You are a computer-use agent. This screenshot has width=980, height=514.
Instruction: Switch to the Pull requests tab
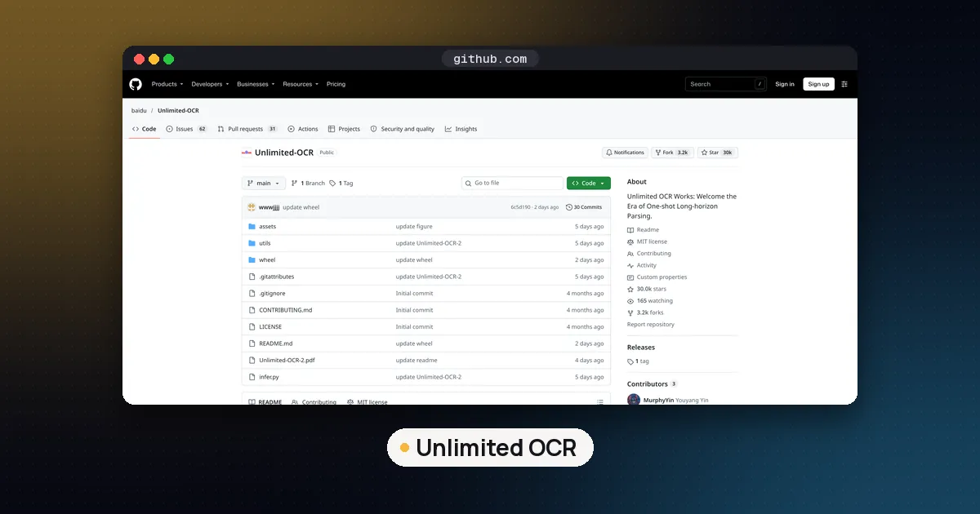247,129
